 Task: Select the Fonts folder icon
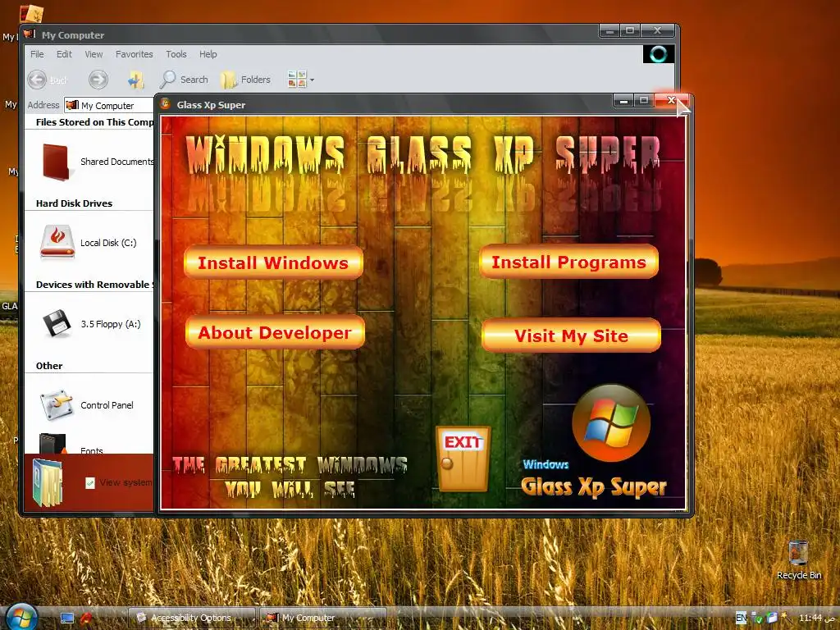(52, 444)
